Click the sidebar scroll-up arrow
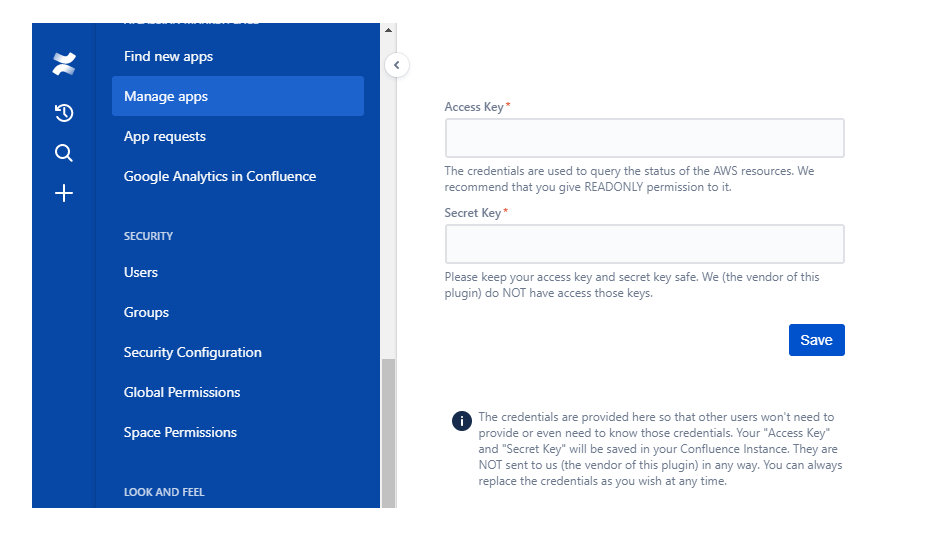The width and height of the screenshot is (930, 535). pos(388,30)
